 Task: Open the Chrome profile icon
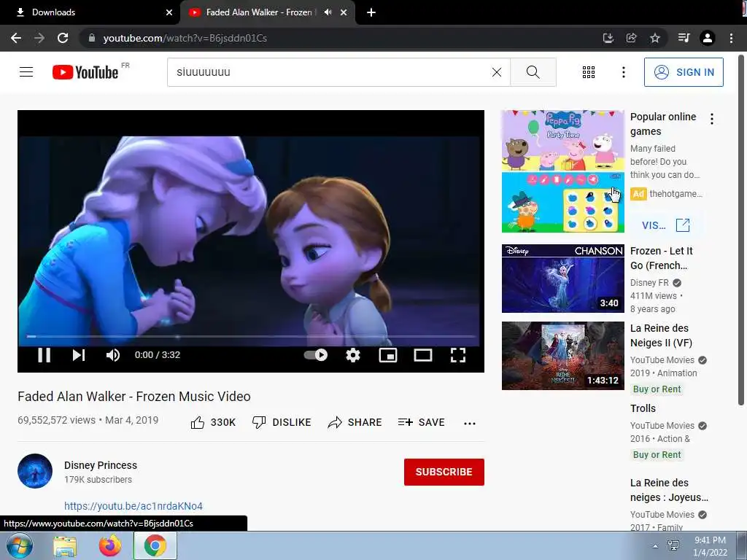[708, 38]
